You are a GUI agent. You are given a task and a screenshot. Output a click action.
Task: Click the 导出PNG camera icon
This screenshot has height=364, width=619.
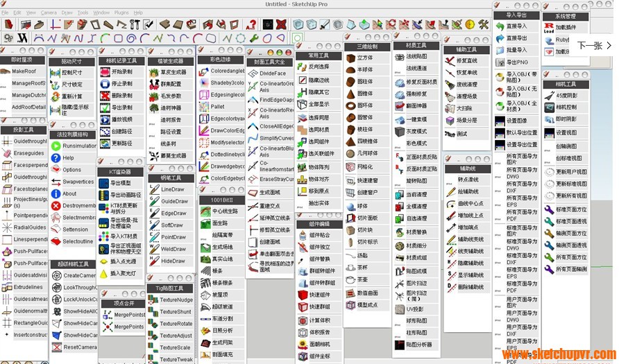click(500, 62)
